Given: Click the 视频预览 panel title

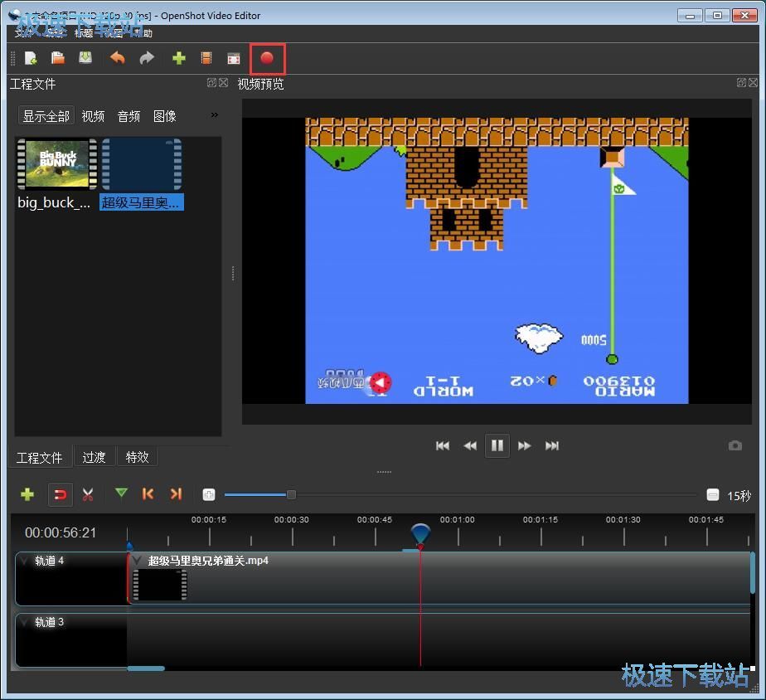Looking at the screenshot, I should click(x=260, y=84).
